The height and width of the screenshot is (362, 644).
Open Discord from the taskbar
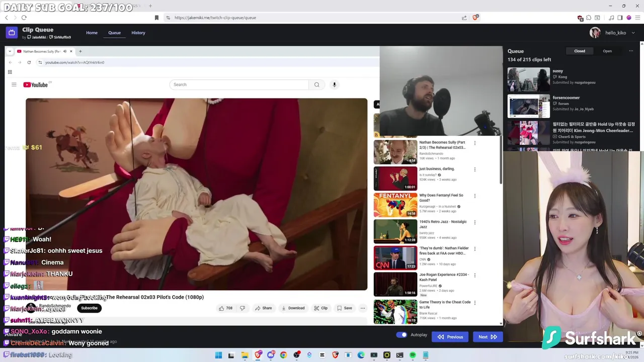pos(271,355)
